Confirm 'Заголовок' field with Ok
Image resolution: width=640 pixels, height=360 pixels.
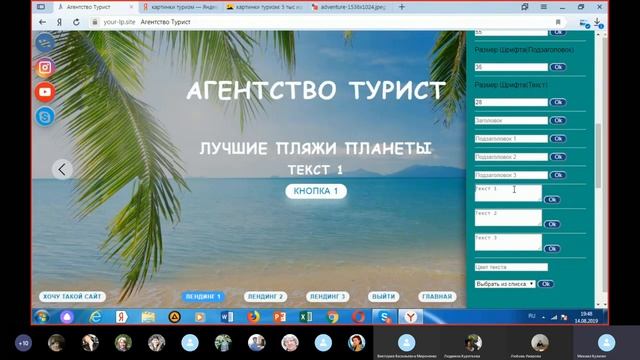[558, 120]
